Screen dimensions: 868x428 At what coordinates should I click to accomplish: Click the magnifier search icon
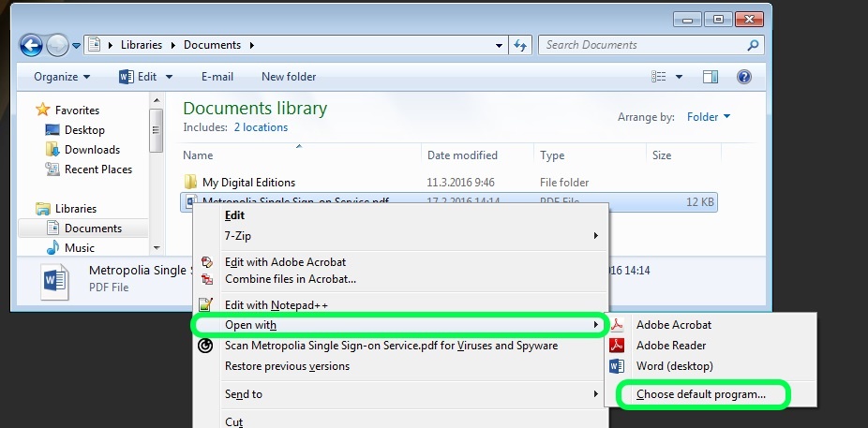pos(753,45)
